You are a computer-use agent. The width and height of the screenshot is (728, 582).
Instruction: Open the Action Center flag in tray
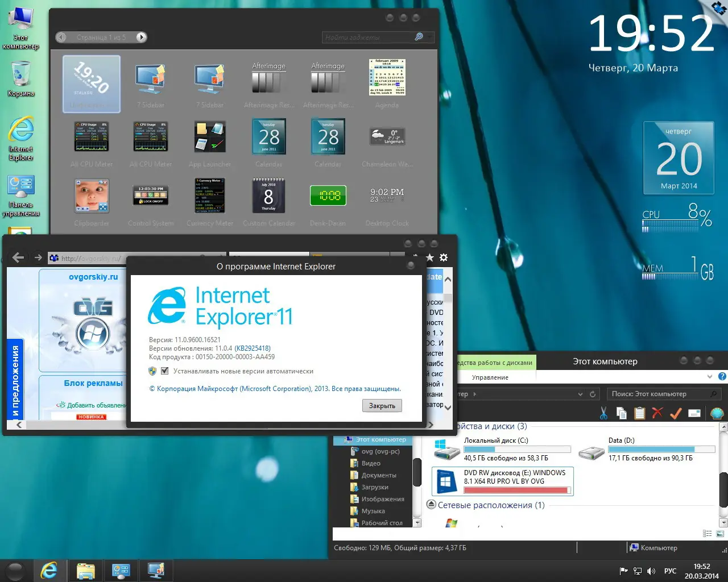point(624,571)
